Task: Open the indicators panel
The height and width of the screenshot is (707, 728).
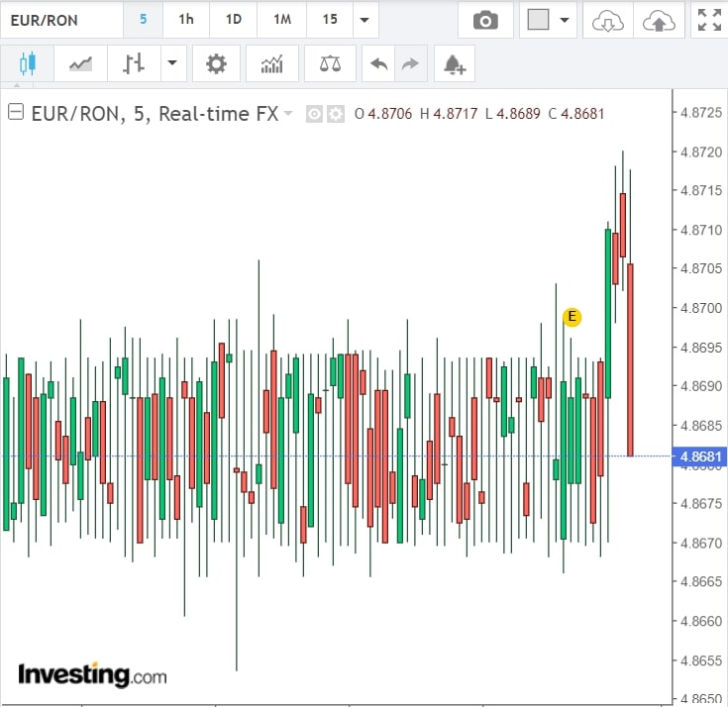Action: tap(271, 64)
